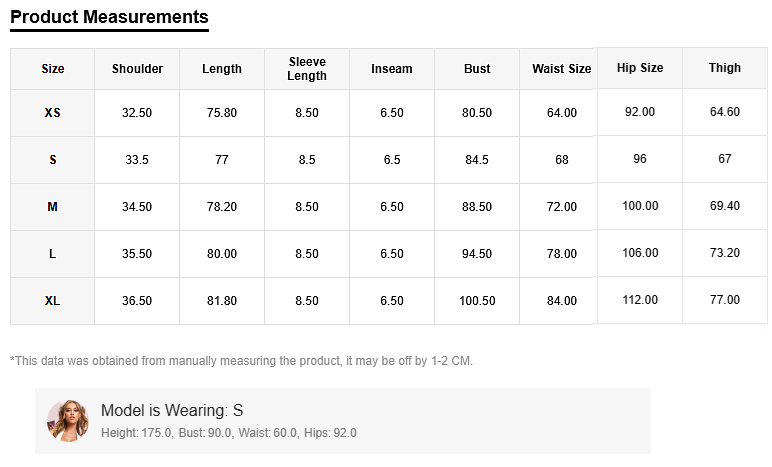Click the Thigh column header

tap(725, 68)
